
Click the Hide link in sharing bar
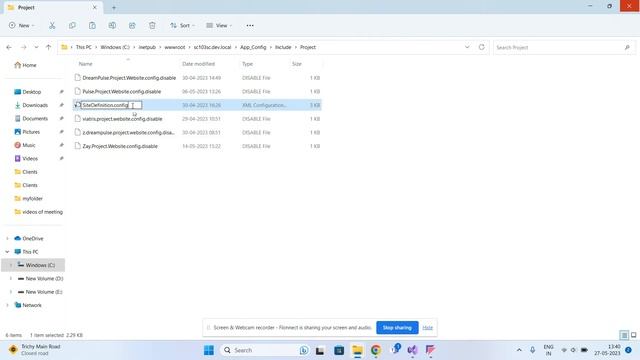click(x=427, y=328)
